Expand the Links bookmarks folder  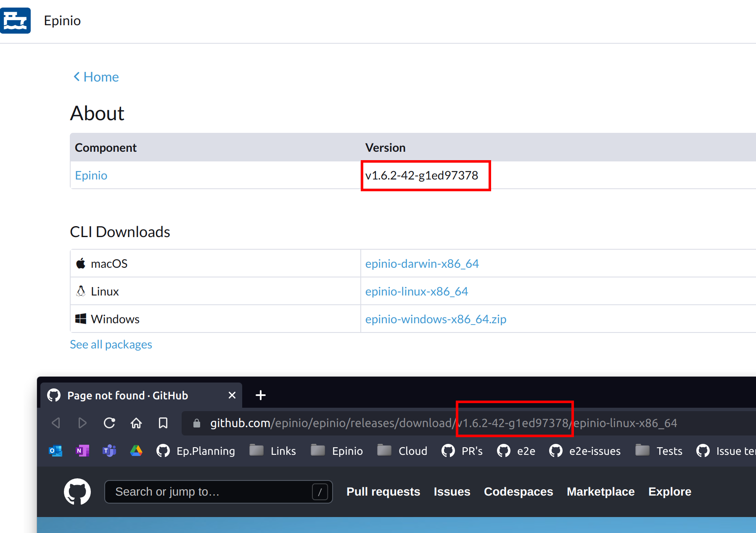272,451
